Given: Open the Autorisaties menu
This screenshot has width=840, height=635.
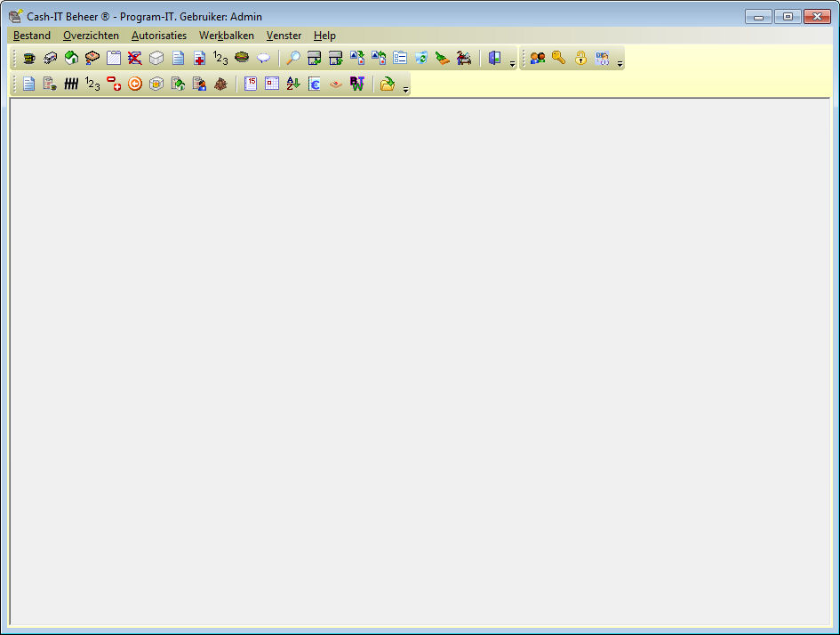Looking at the screenshot, I should [158, 36].
